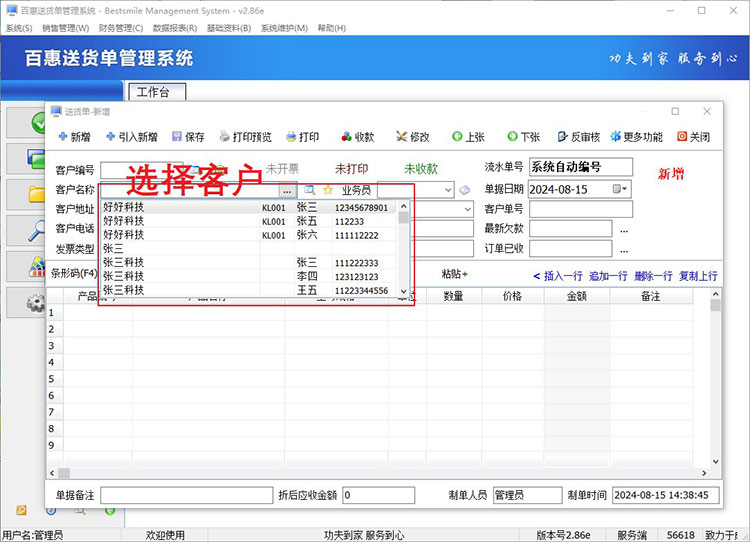Screen dimensions: 750x542
Task: Click the 粘贴+ button
Action: click(x=454, y=274)
